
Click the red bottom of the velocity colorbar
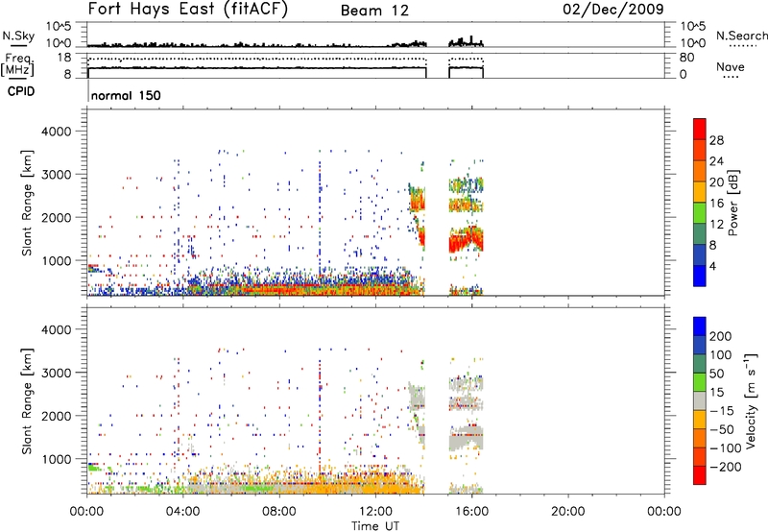[x=700, y=475]
